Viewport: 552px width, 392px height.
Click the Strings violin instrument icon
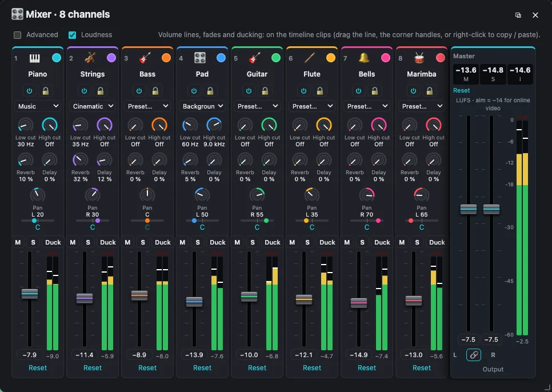click(90, 58)
